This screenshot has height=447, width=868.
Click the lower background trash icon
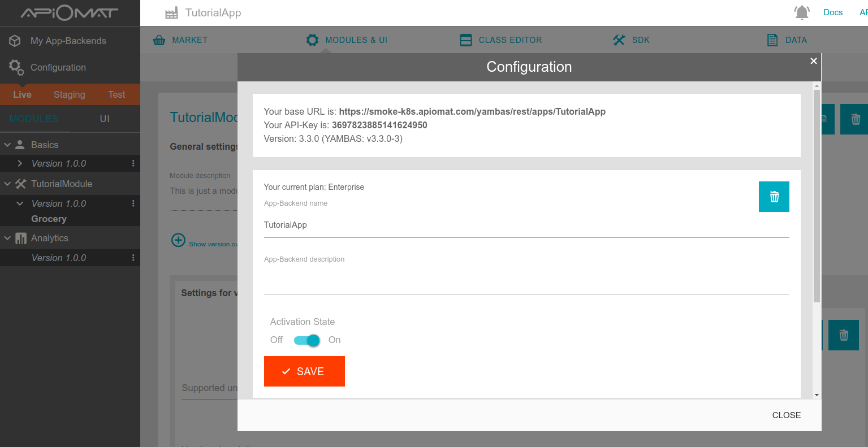coord(844,335)
